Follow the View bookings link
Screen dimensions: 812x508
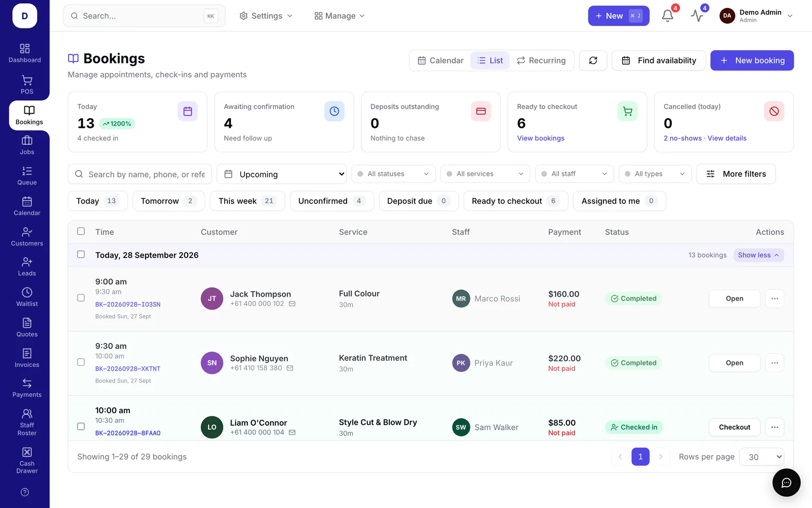540,138
